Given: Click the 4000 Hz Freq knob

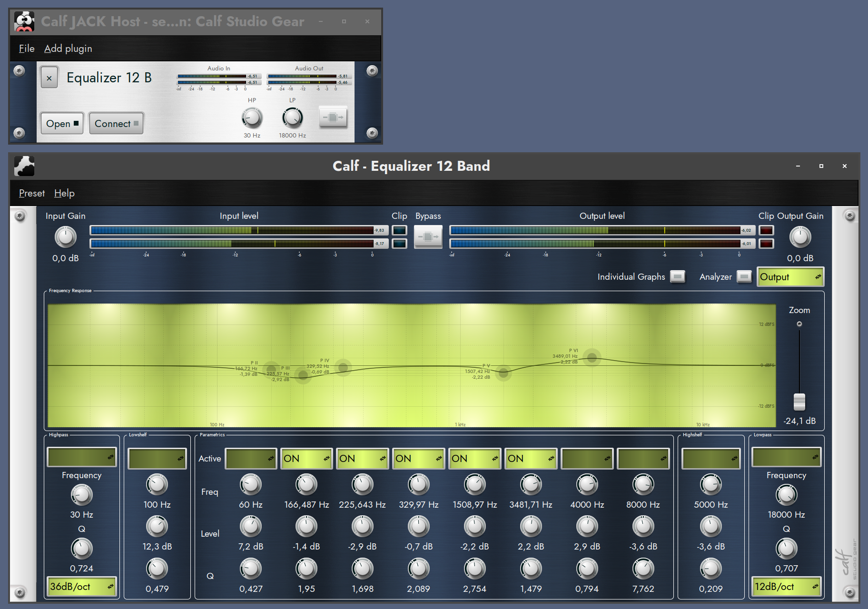Looking at the screenshot, I should [587, 485].
